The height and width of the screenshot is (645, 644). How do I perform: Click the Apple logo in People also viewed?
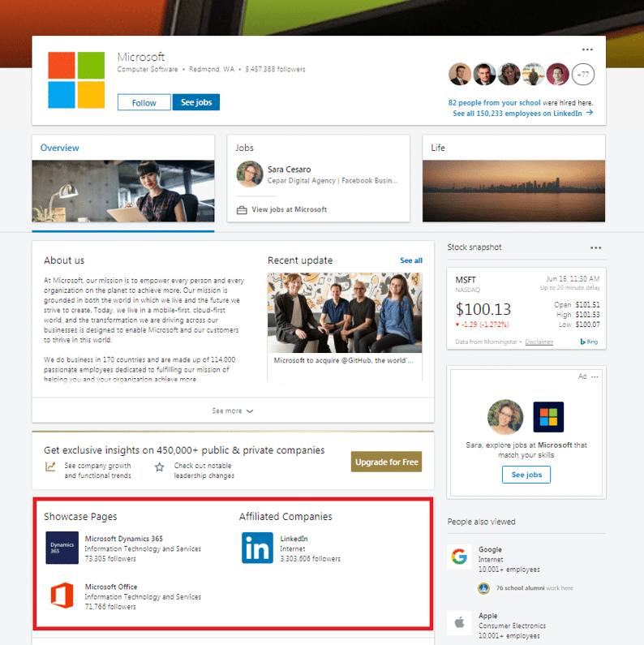pyautogui.click(x=459, y=622)
